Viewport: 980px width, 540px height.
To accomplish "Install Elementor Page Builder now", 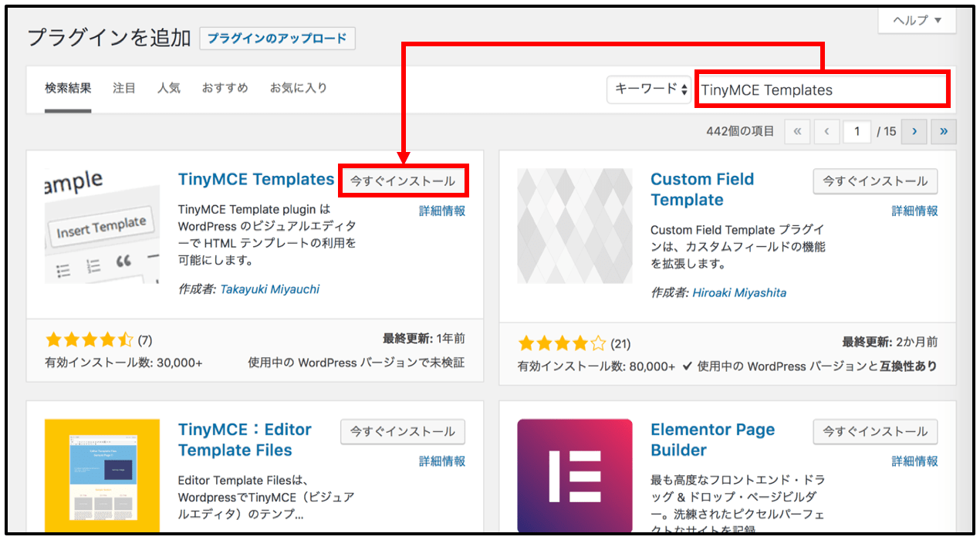I will tap(875, 432).
